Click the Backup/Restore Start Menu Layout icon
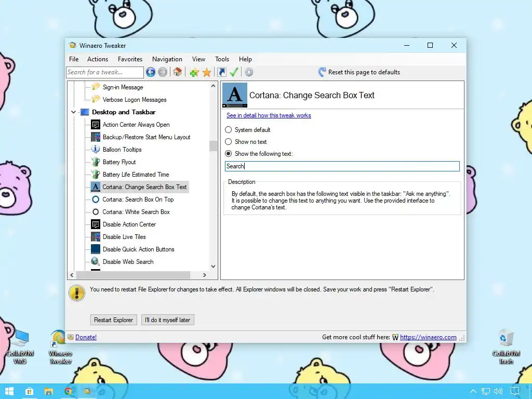Viewport: 532px width, 399px height. [96, 137]
